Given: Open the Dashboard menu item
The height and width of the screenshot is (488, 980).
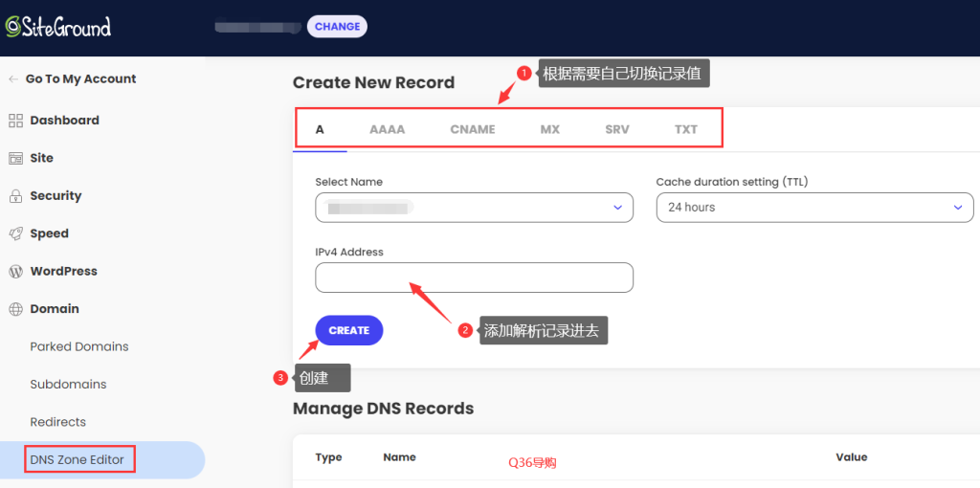Looking at the screenshot, I should (x=64, y=121).
